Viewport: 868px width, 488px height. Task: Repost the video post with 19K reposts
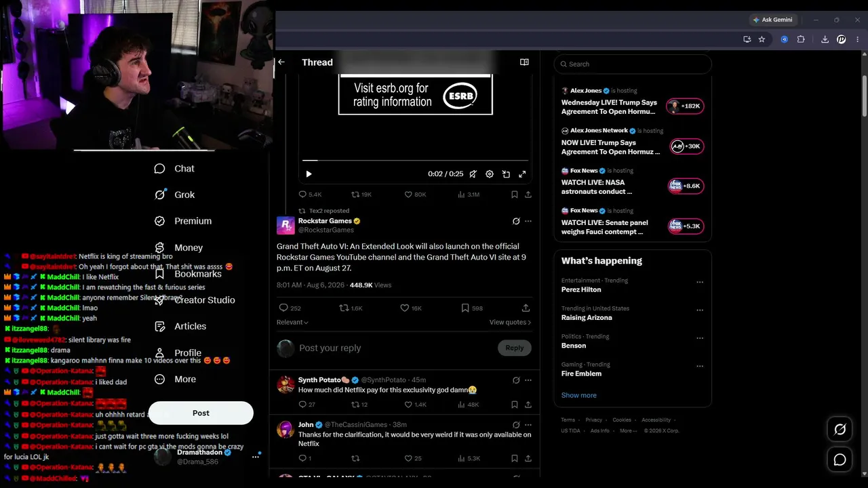(x=361, y=195)
